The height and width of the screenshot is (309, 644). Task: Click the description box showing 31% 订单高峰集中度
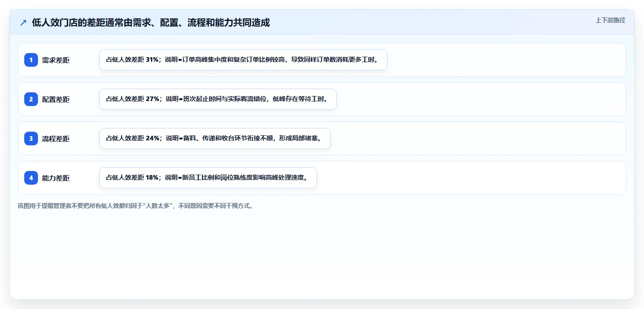(x=243, y=60)
